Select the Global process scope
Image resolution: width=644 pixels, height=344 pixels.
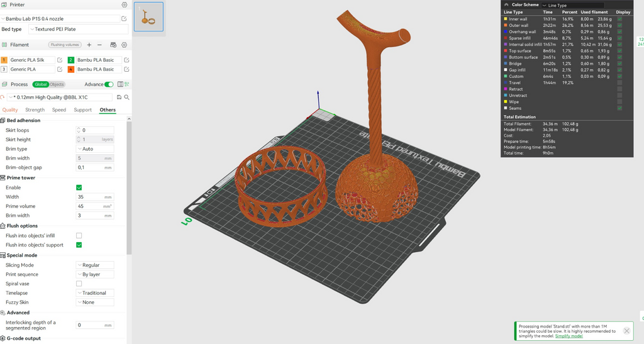click(41, 84)
